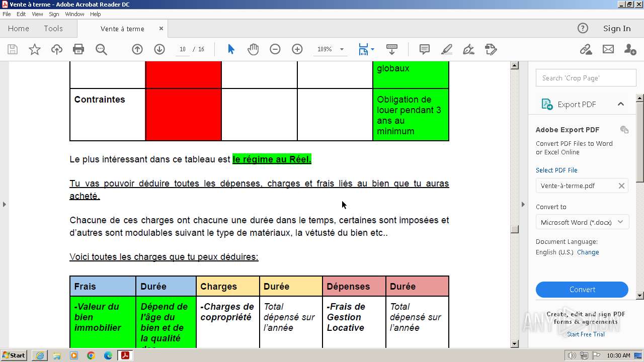
Task: Go to next page arrow
Action: (159, 49)
